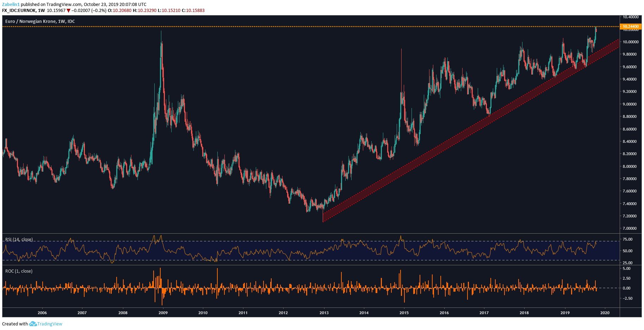Click the 2006 year label on time axis
Screen dimensions: 644x330
(x=42, y=313)
